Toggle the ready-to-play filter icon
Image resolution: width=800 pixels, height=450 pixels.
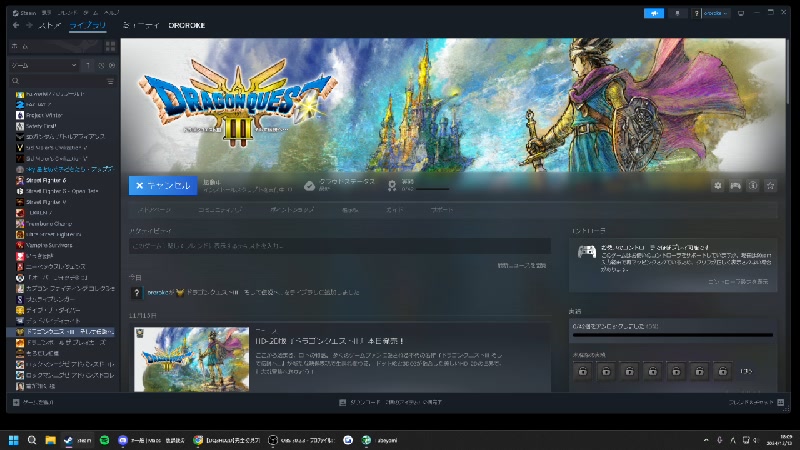tap(110, 65)
